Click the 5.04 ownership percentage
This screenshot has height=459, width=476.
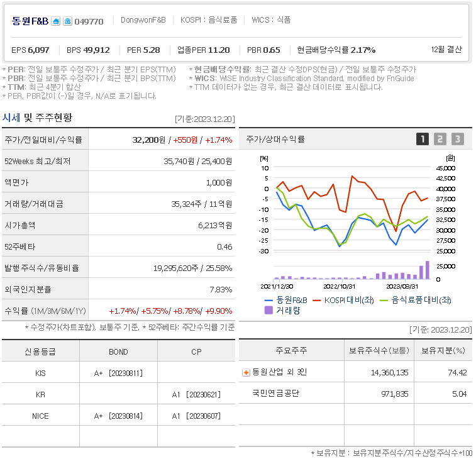point(459,394)
